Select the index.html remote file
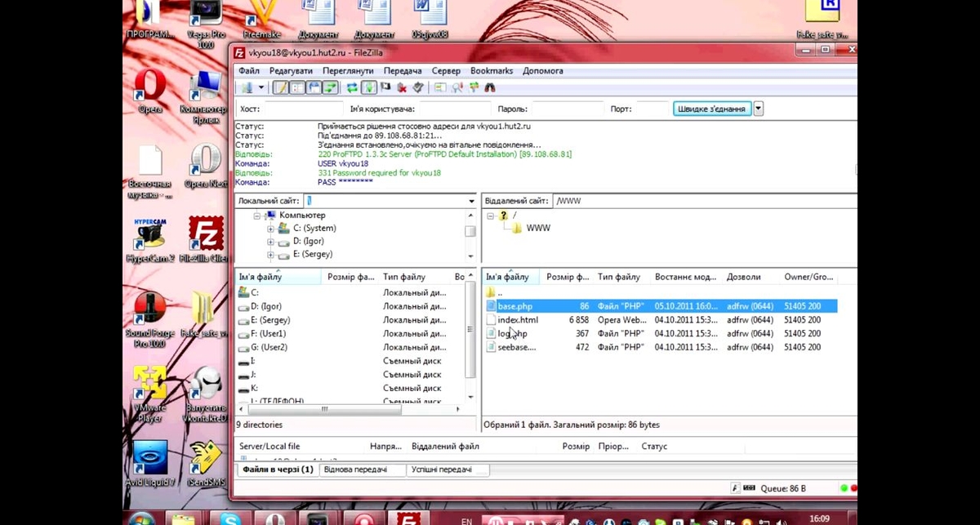The height and width of the screenshot is (525, 980). [x=518, y=320]
